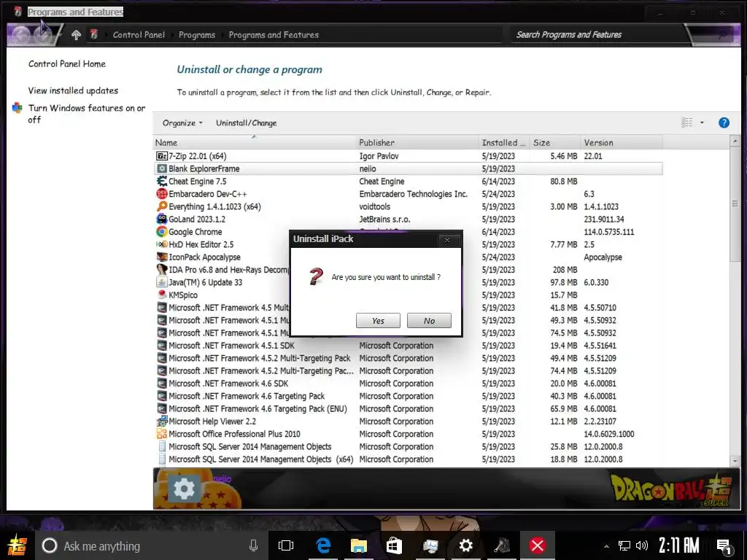
Task: Sort by the Publisher column header
Action: coord(417,142)
